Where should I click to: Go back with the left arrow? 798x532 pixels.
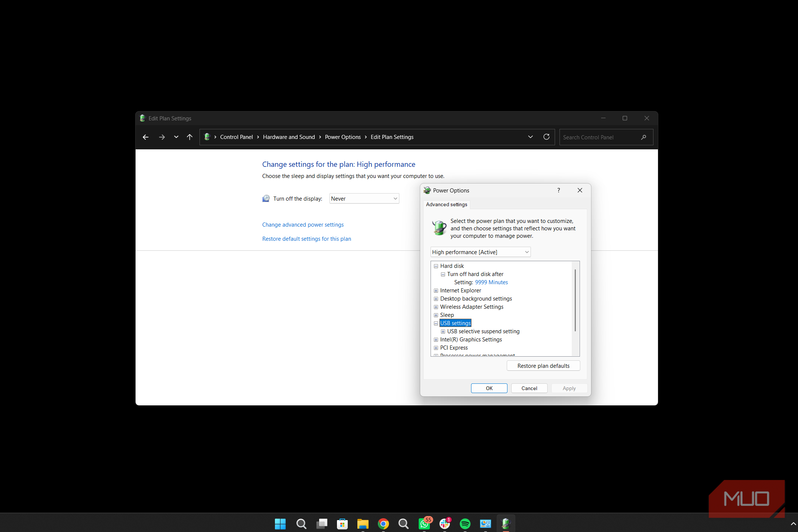click(146, 137)
